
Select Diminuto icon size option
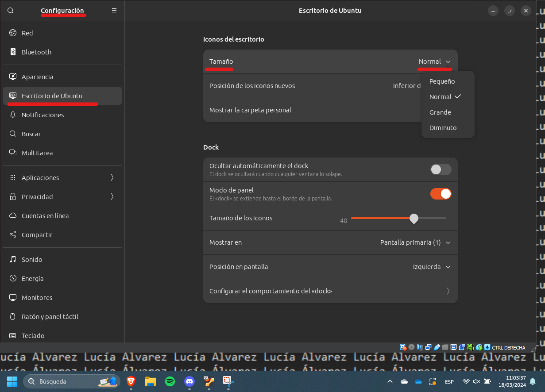[x=443, y=128]
